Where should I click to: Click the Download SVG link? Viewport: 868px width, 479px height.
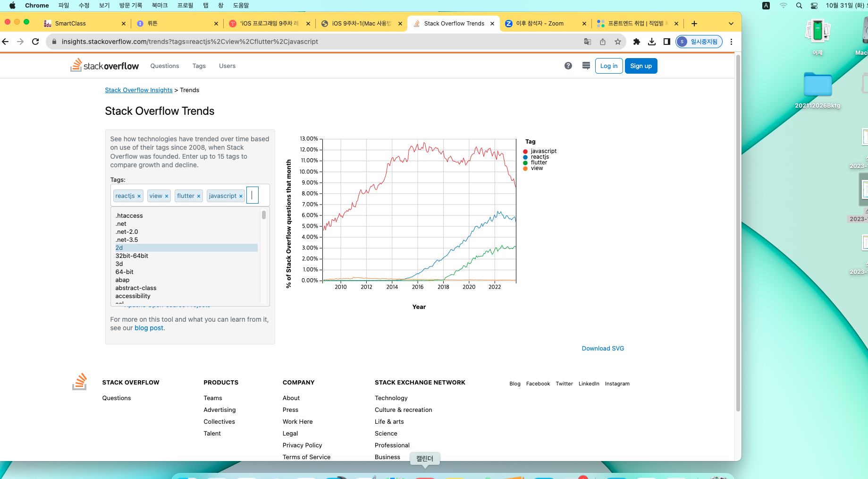point(603,349)
